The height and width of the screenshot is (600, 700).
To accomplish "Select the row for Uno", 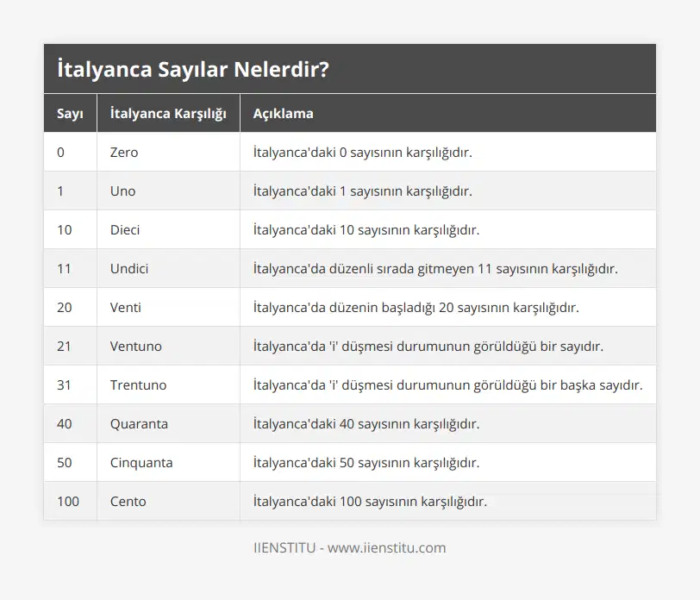I will [x=121, y=191].
